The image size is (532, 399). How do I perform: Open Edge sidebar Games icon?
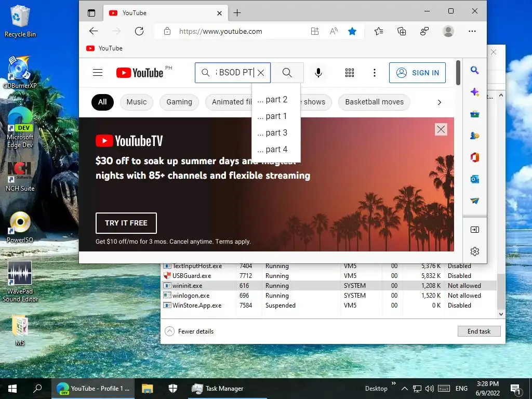click(475, 136)
